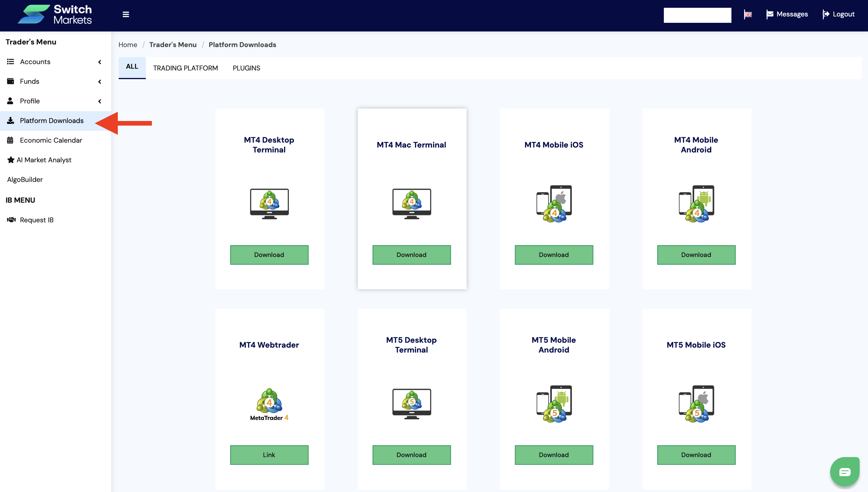The height and width of the screenshot is (492, 868).
Task: Open Profile via the person icon
Action: coord(10,101)
